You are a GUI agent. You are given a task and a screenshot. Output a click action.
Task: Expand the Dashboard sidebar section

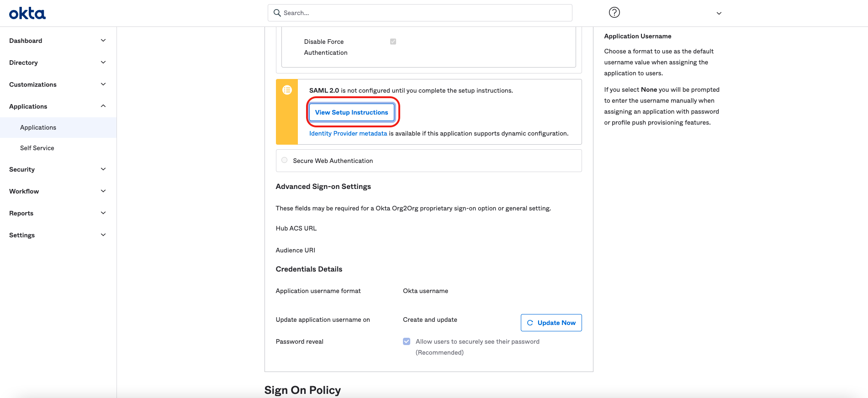pyautogui.click(x=103, y=41)
